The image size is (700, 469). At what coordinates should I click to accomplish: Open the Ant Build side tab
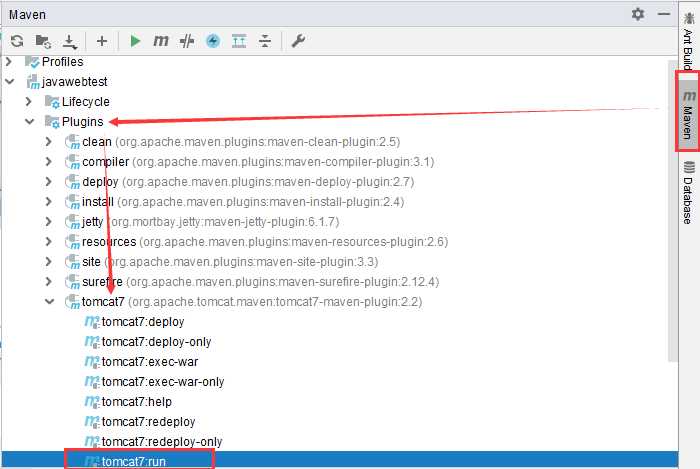pos(688,40)
